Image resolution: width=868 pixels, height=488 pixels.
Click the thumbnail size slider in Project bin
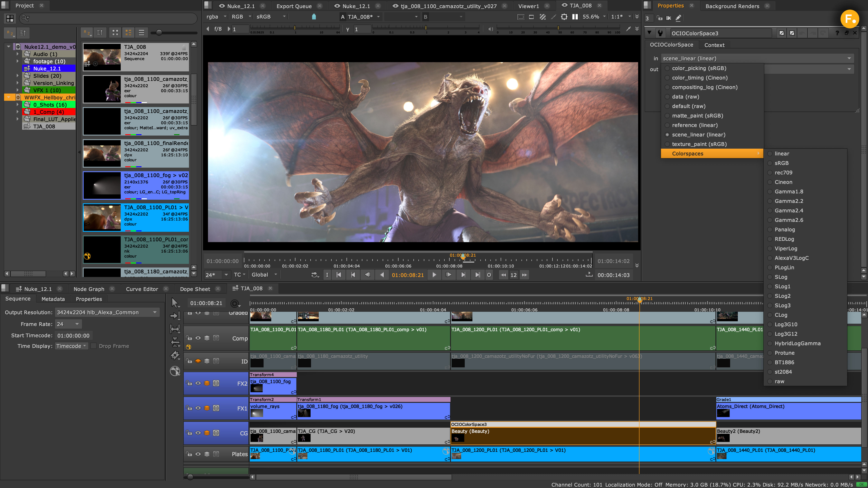pos(159,33)
